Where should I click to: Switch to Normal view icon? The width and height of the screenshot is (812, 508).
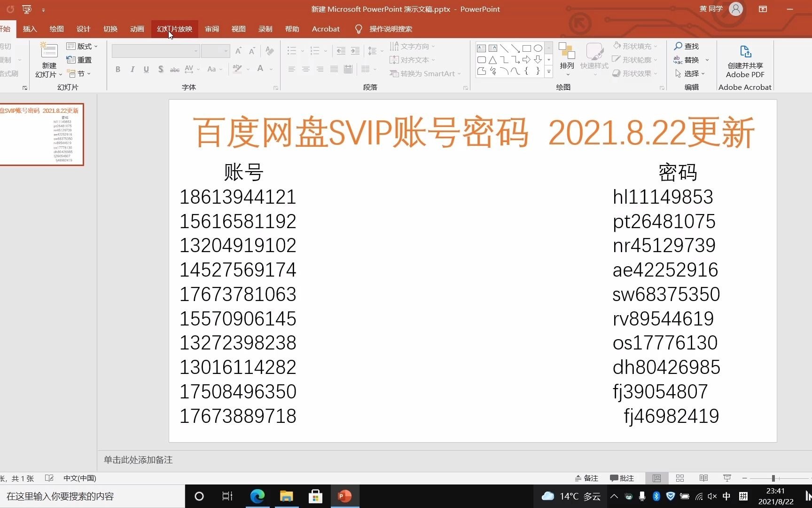(x=656, y=478)
